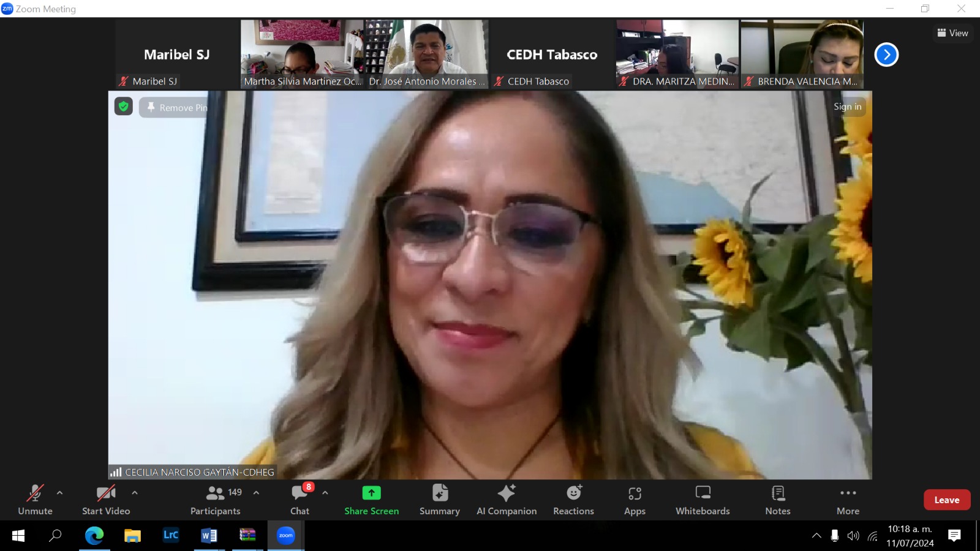Expand video options arrow next to Start Video
The image size is (980, 551).
click(x=135, y=493)
